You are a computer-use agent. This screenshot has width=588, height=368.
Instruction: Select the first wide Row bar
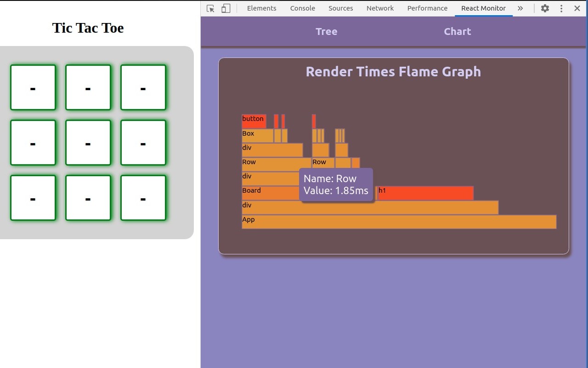pos(277,164)
